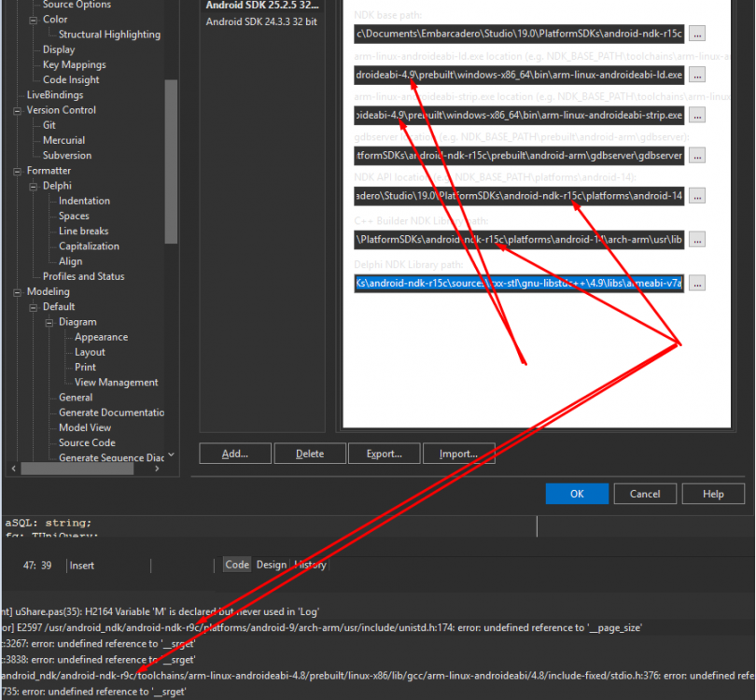Open the Line breaks formatter options

click(83, 231)
